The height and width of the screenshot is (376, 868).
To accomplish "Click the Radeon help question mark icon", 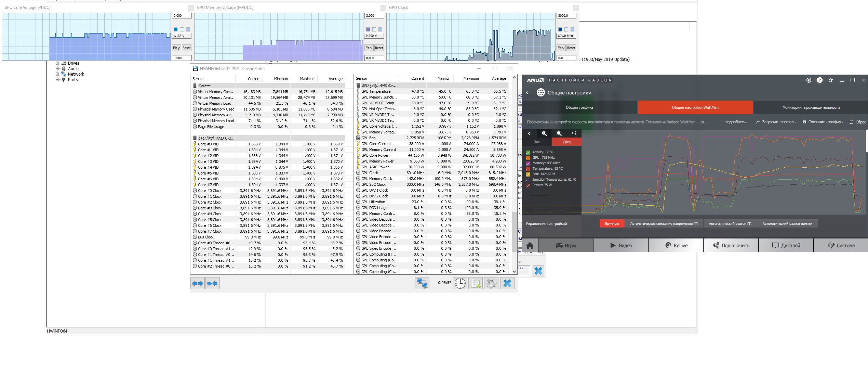I will pos(819,80).
